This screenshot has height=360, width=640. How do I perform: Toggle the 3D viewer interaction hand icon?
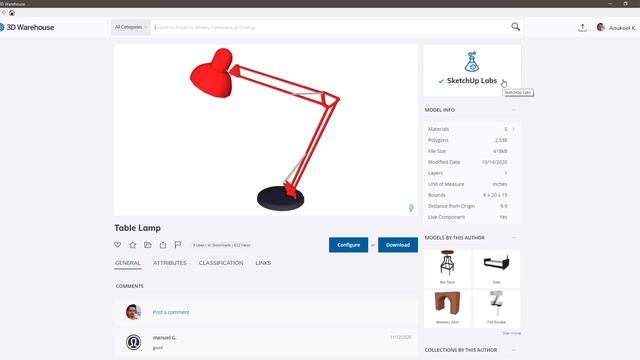pos(411,208)
